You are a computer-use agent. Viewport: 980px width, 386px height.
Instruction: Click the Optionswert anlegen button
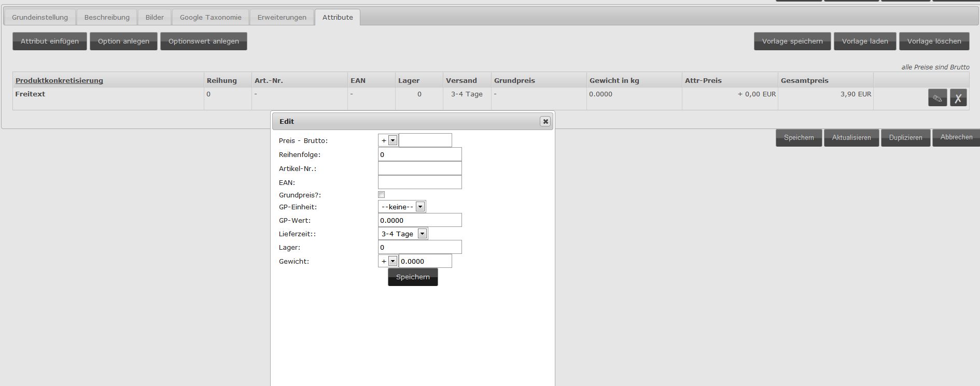204,41
